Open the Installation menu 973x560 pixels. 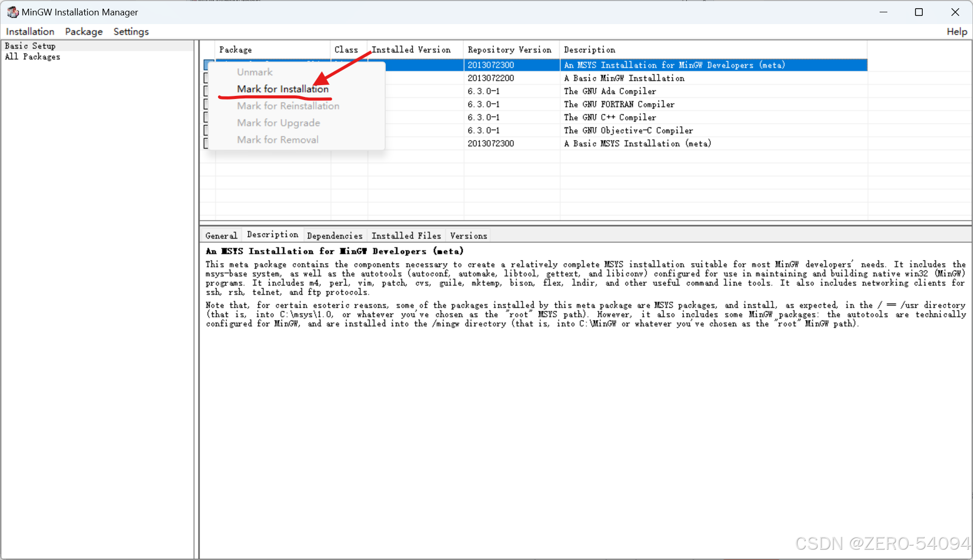30,32
